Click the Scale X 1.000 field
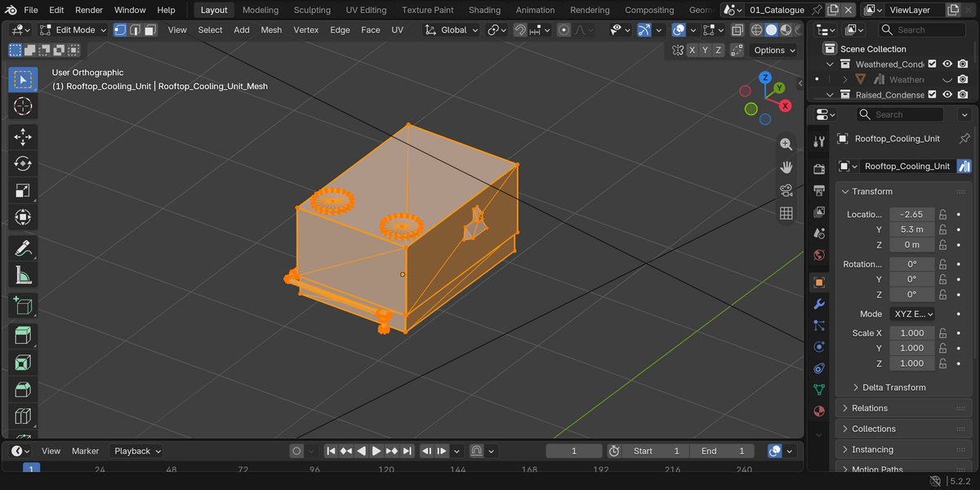The image size is (980, 490). 912,332
